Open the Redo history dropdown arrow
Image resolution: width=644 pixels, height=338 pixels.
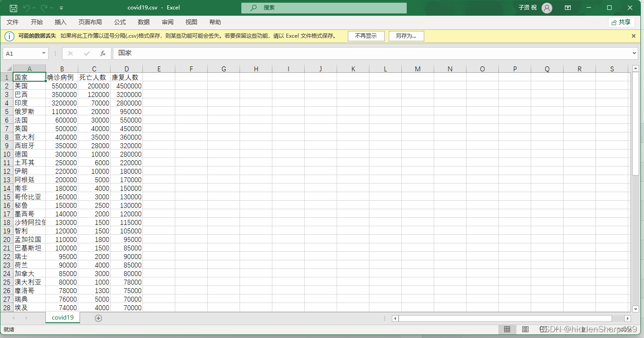pos(51,8)
